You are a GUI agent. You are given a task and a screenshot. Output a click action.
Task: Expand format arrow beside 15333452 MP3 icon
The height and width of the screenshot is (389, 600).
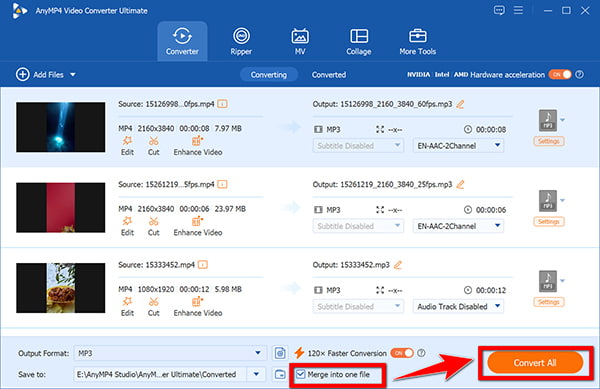[562, 281]
